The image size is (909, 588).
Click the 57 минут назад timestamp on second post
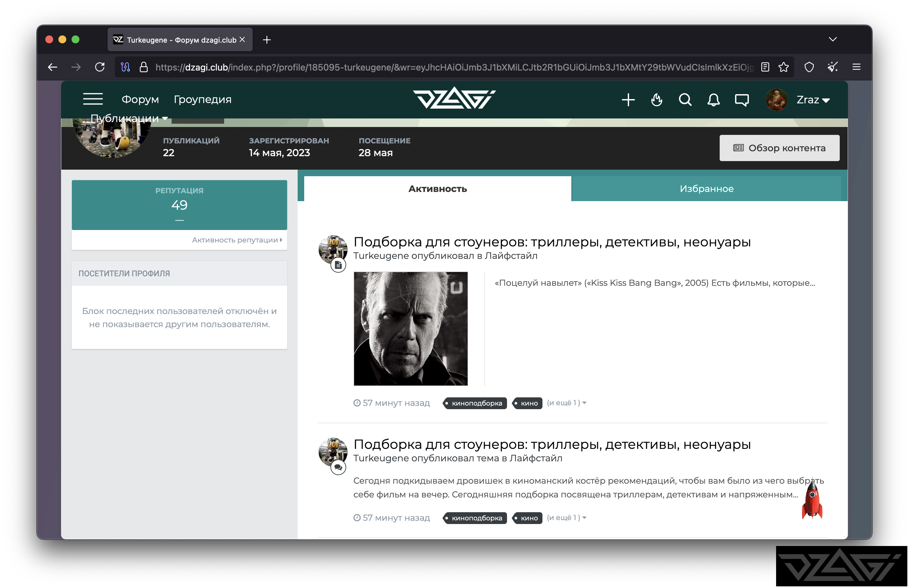pyautogui.click(x=391, y=518)
